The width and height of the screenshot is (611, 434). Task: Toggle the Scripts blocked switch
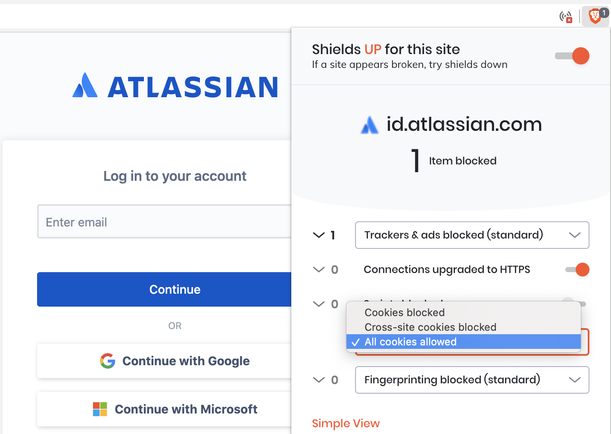[x=574, y=303]
